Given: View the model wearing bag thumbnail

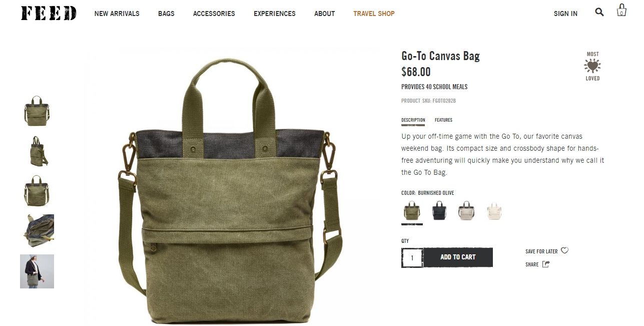Looking at the screenshot, I should click(x=37, y=271).
